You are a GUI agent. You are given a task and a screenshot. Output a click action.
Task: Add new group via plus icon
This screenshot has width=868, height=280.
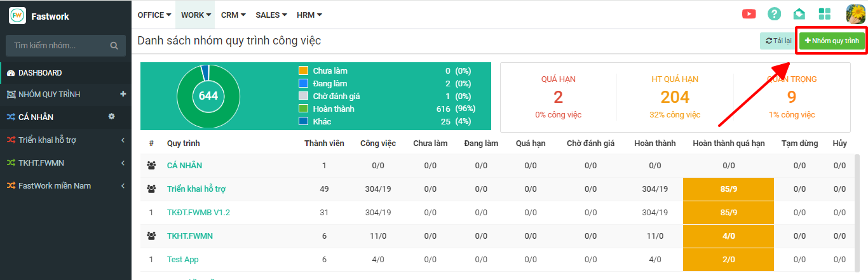coord(123,94)
